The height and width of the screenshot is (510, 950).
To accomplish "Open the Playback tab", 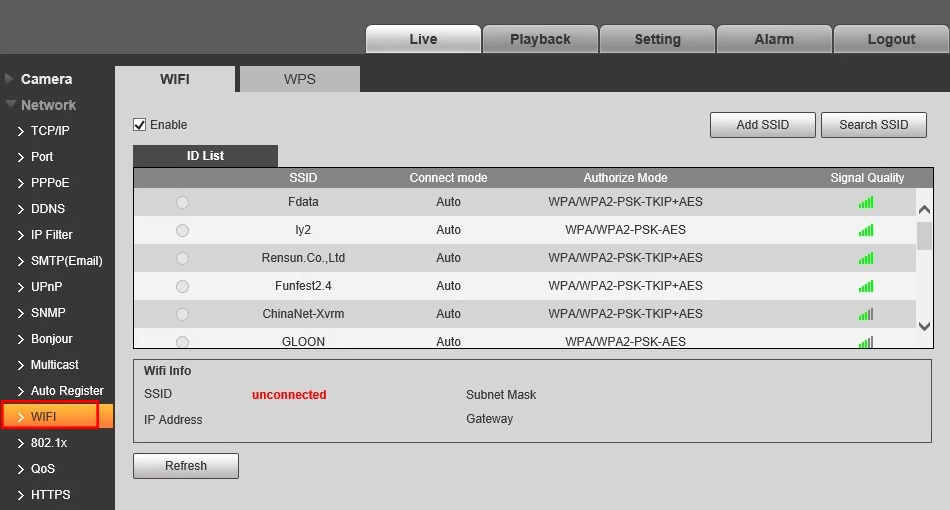I will tap(540, 39).
